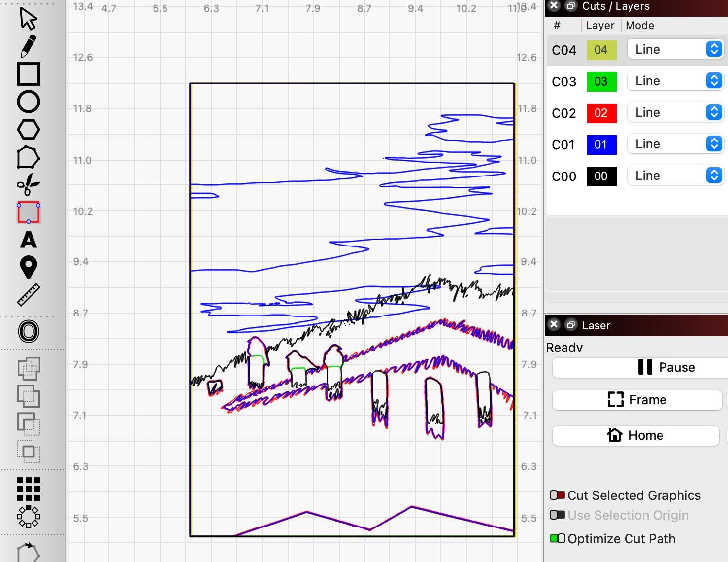Toggle Cut Selected Graphics switch
The height and width of the screenshot is (562, 728).
click(x=558, y=495)
